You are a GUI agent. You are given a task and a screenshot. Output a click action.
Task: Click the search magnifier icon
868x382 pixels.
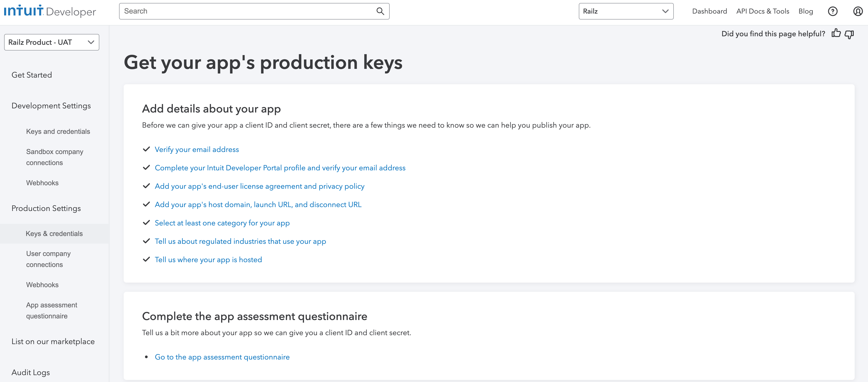380,11
